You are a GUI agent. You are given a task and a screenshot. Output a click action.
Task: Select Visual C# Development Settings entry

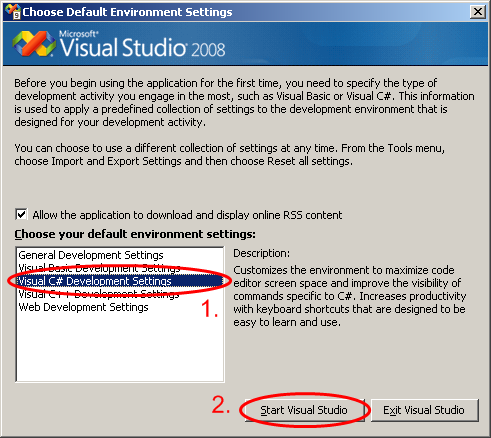pos(120,281)
